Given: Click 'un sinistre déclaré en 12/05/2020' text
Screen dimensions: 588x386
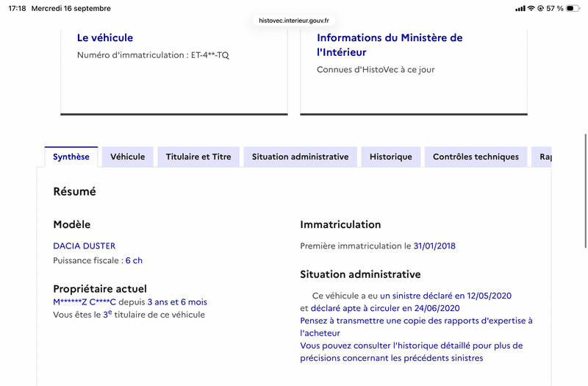Looking at the screenshot, I should tap(445, 296).
